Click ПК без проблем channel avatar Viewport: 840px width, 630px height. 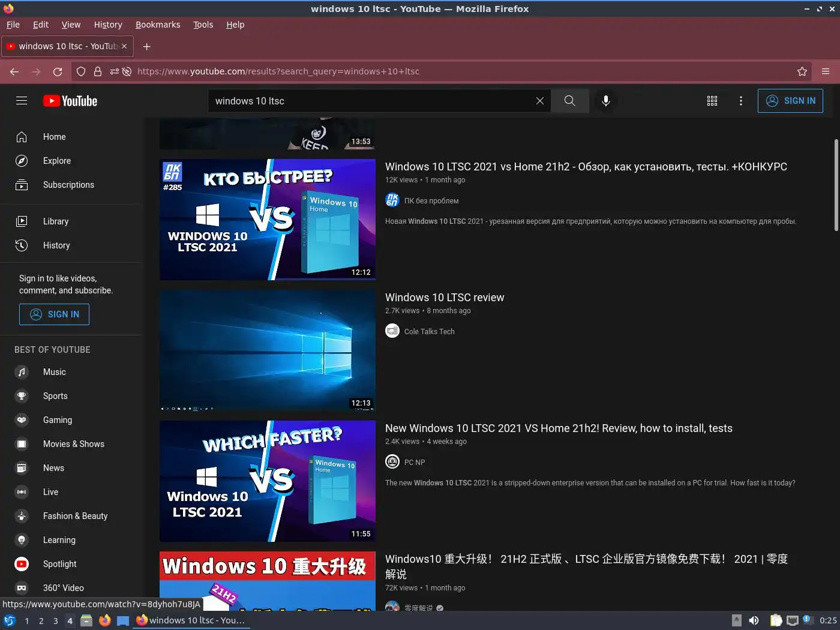[392, 200]
